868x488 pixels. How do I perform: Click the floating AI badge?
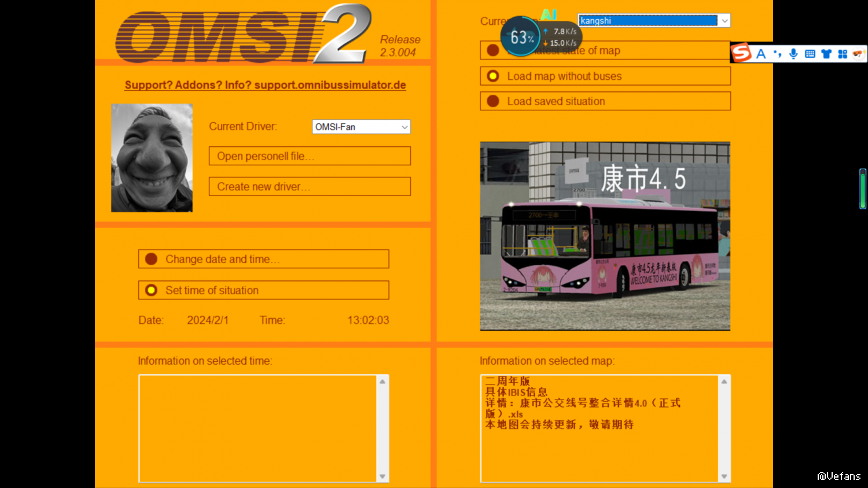click(549, 14)
